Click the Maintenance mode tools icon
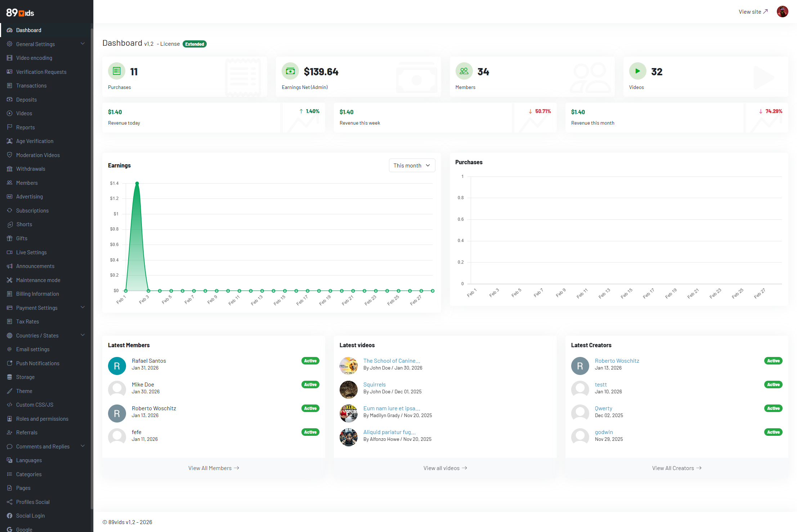Screen dimensions: 797x532 point(10,280)
